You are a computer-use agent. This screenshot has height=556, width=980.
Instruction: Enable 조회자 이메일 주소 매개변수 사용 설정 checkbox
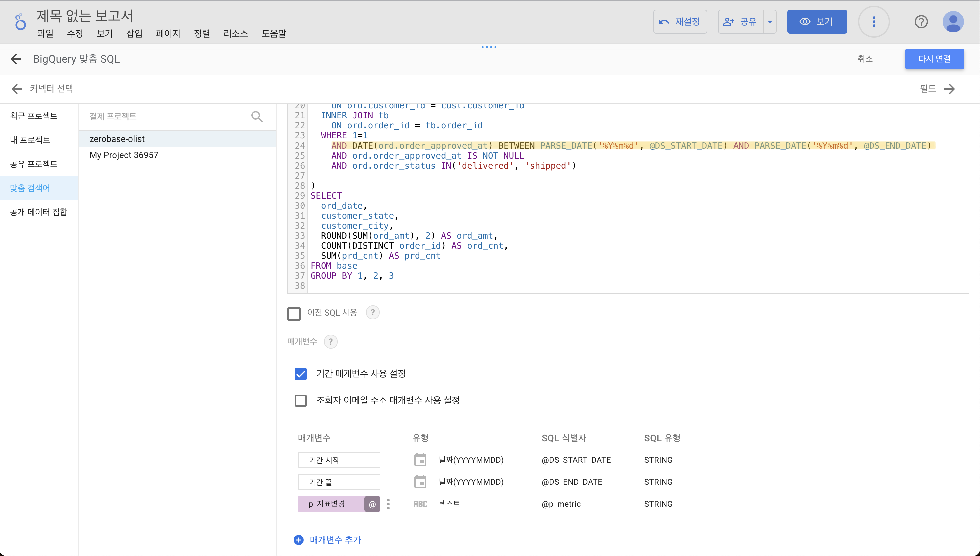point(300,400)
